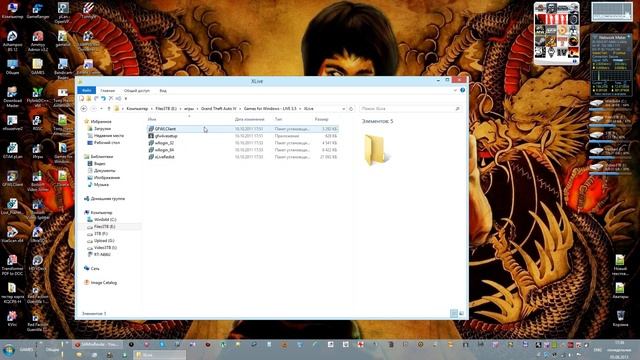Select Homegroup (Домашняя группа) in navigation pane
The image size is (640, 360).
pos(104,199)
